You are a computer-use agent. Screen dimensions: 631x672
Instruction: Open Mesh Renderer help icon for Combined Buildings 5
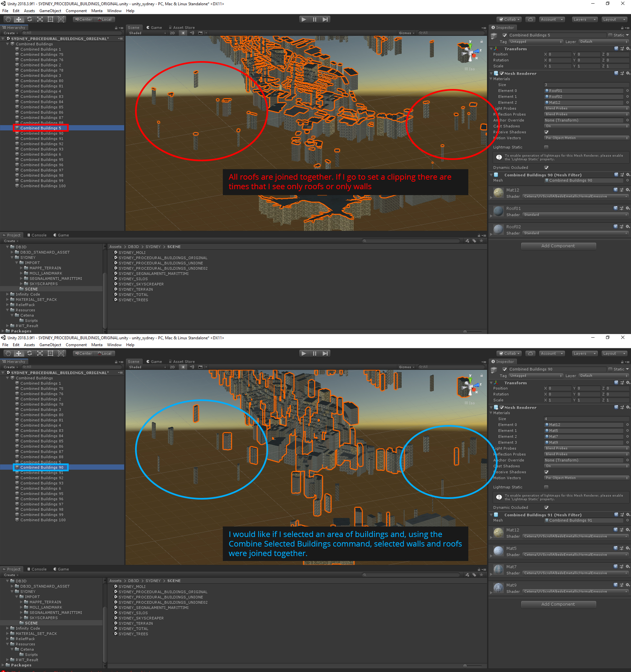pyautogui.click(x=616, y=73)
